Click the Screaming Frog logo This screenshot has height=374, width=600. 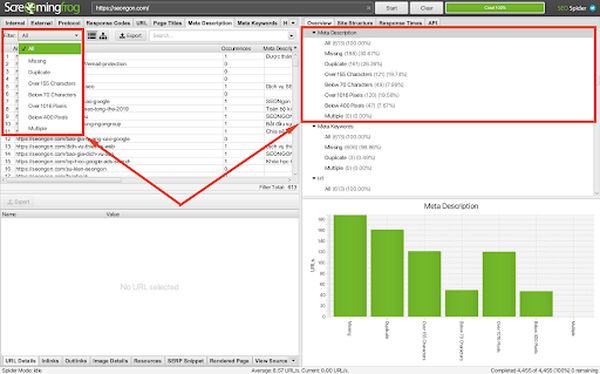coord(42,8)
